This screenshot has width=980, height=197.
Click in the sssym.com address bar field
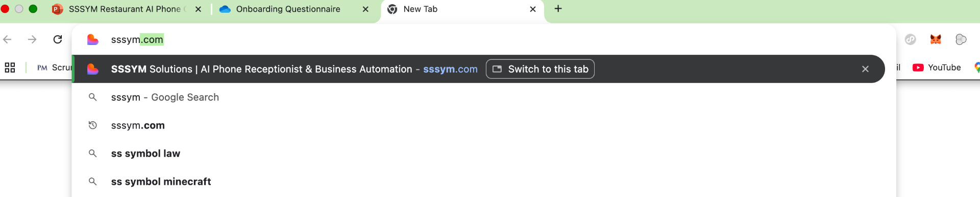point(484,39)
